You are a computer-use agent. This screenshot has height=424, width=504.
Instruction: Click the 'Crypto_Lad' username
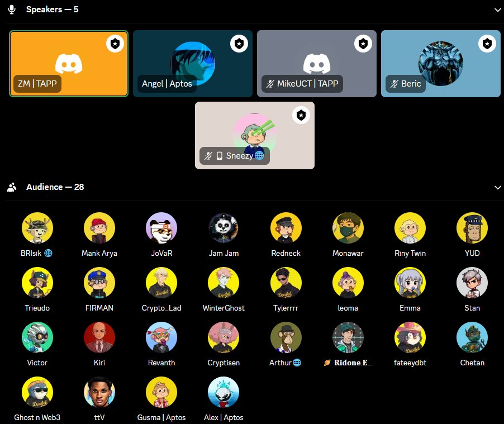pyautogui.click(x=161, y=308)
